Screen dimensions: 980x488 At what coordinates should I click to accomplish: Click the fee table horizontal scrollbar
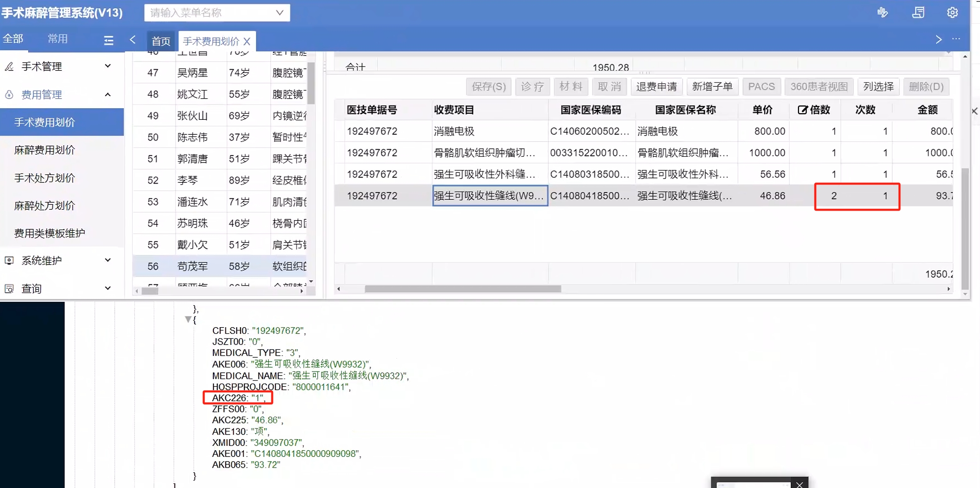pyautogui.click(x=463, y=289)
